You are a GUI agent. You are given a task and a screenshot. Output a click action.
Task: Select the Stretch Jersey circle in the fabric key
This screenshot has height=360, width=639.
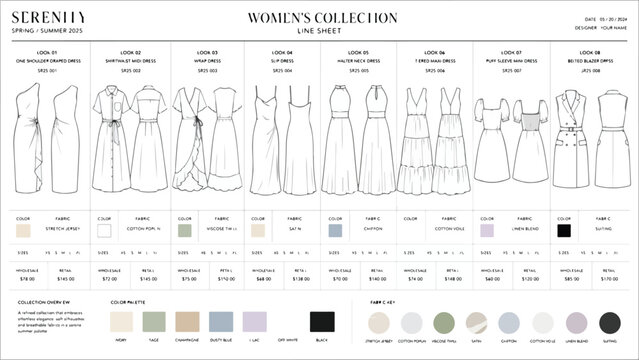pyautogui.click(x=379, y=323)
